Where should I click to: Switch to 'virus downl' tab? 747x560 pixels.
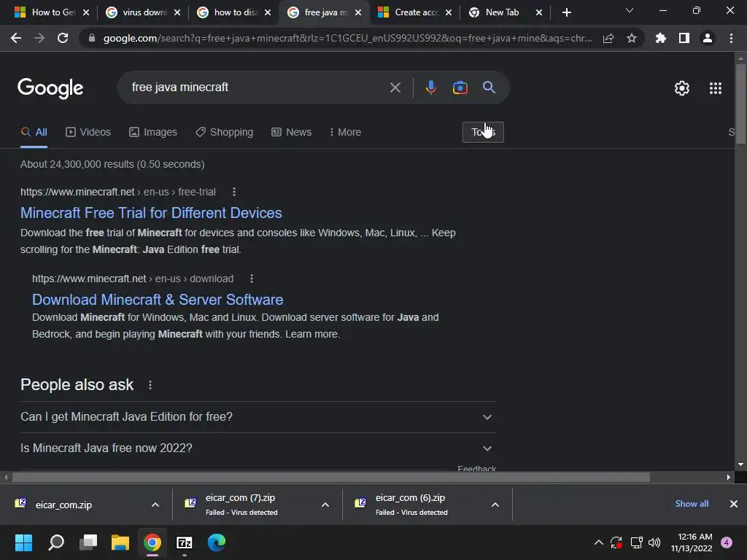pyautogui.click(x=142, y=12)
